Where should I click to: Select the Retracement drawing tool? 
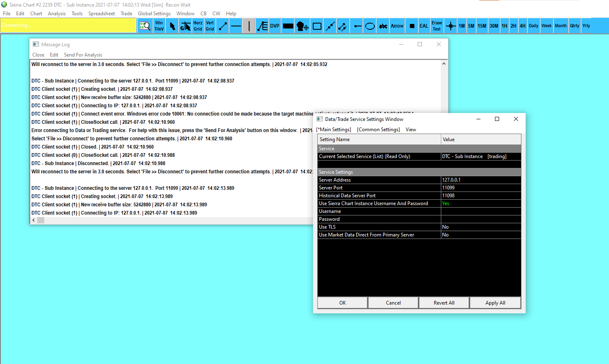[x=262, y=26]
